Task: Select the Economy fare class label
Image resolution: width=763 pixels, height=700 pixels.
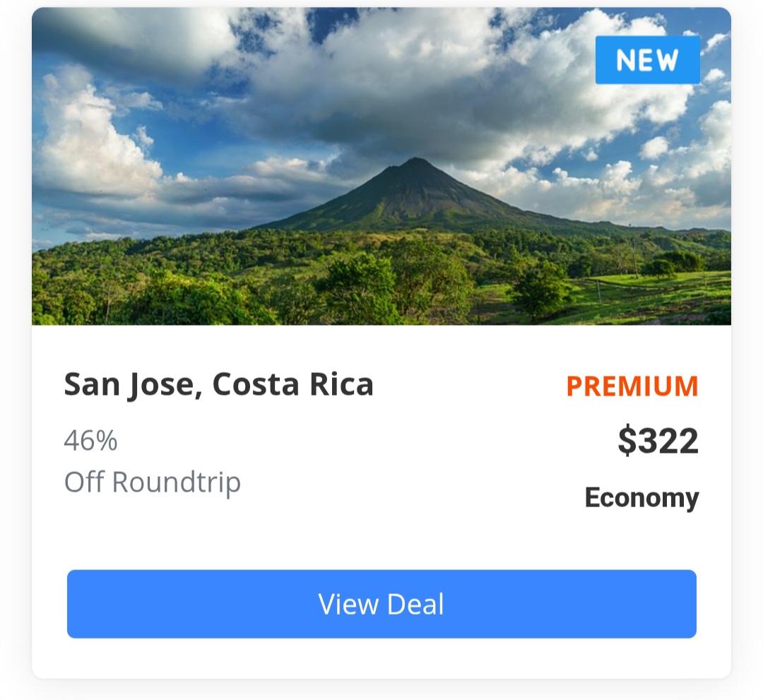Action: click(641, 498)
